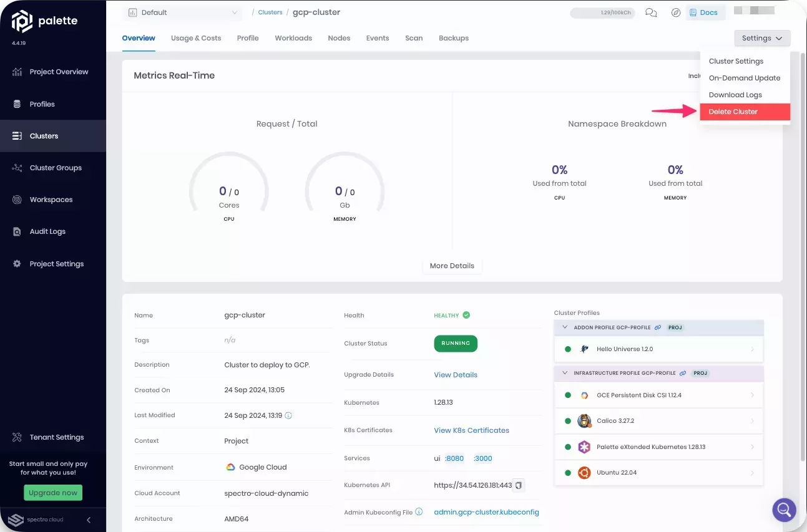Image resolution: width=807 pixels, height=532 pixels.
Task: Click the usage kCh progress bar
Action: pos(602,12)
